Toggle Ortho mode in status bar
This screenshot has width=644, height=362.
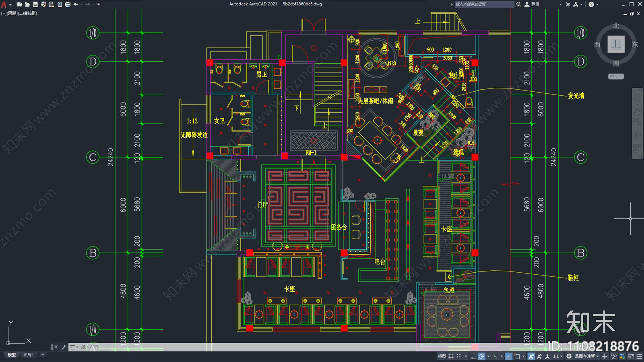coord(473,356)
